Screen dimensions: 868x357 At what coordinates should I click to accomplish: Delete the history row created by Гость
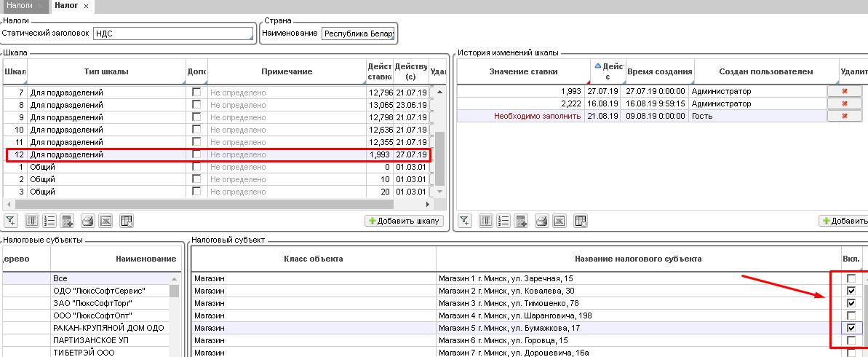844,116
